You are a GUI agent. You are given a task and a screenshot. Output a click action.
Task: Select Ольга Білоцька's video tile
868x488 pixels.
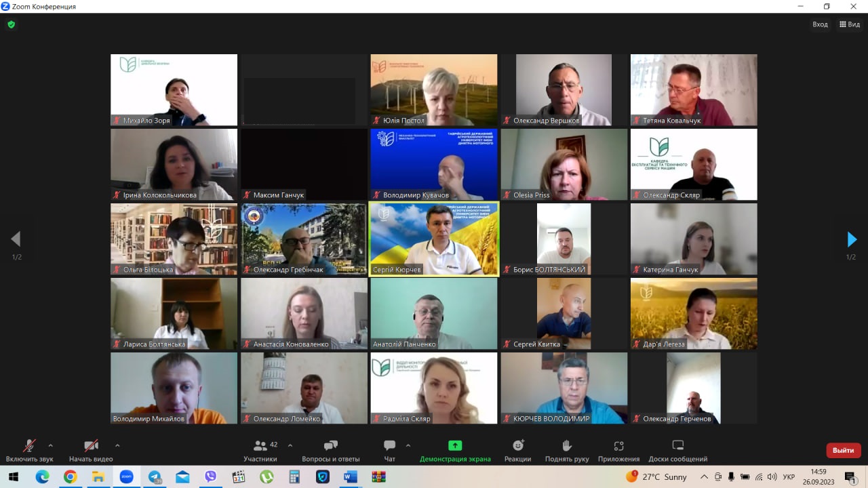coord(174,239)
